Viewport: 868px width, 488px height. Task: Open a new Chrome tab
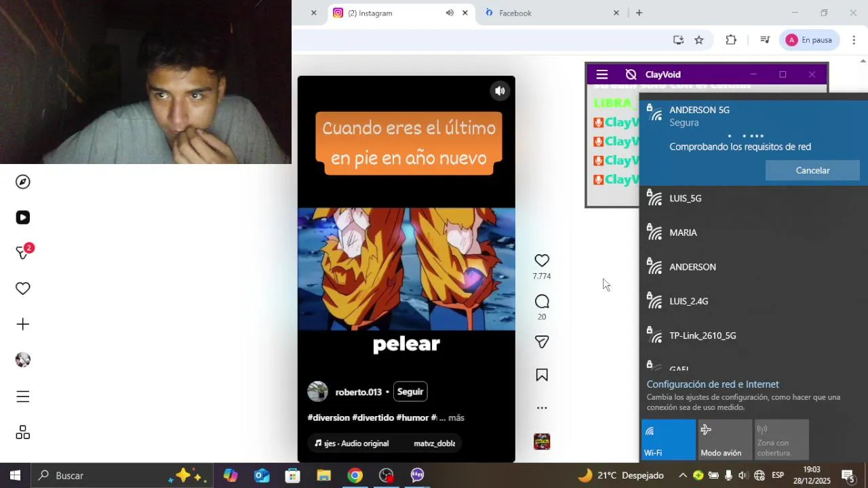click(x=639, y=13)
